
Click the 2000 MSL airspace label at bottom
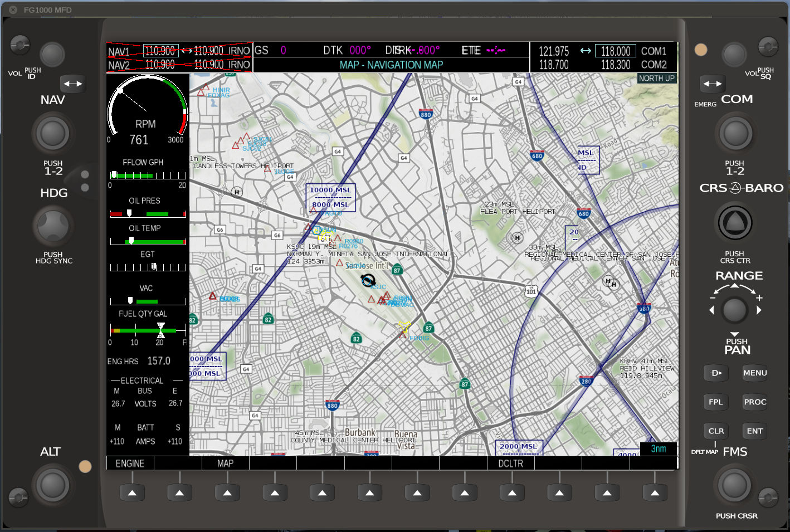click(x=518, y=446)
